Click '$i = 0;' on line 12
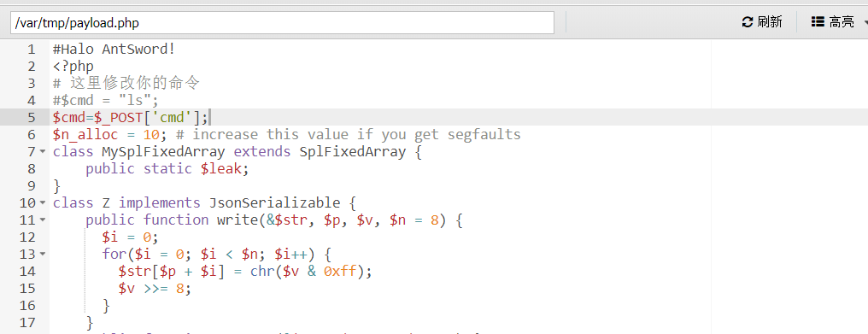 (130, 237)
